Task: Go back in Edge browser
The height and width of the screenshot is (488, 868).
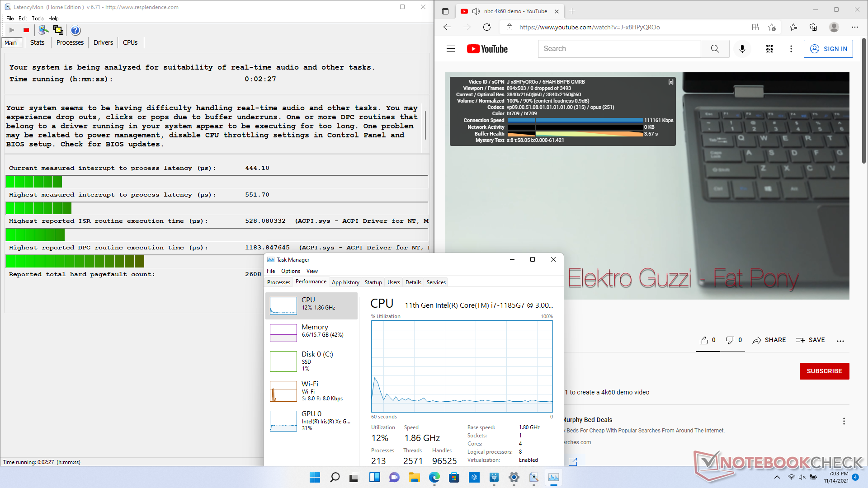Action: coord(447,27)
